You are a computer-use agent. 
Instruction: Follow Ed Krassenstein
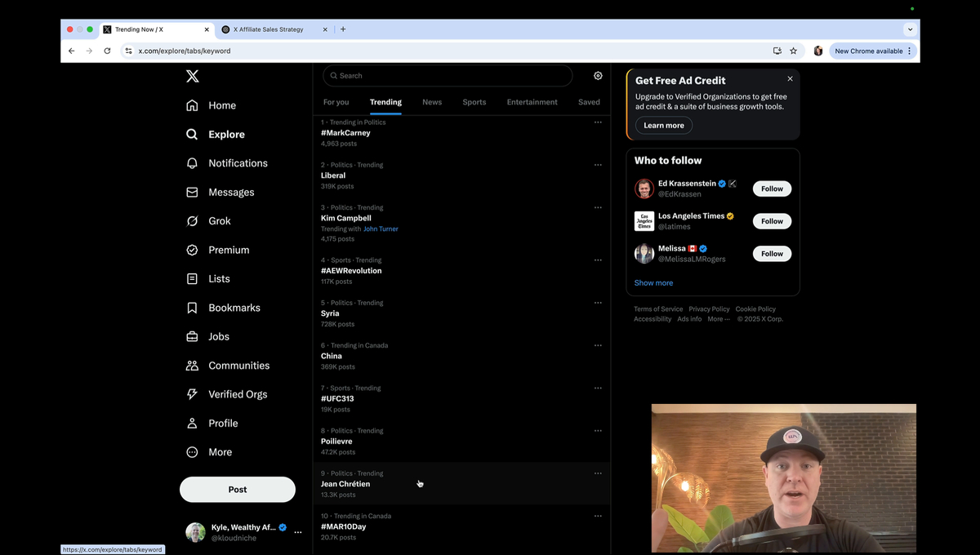pos(772,189)
